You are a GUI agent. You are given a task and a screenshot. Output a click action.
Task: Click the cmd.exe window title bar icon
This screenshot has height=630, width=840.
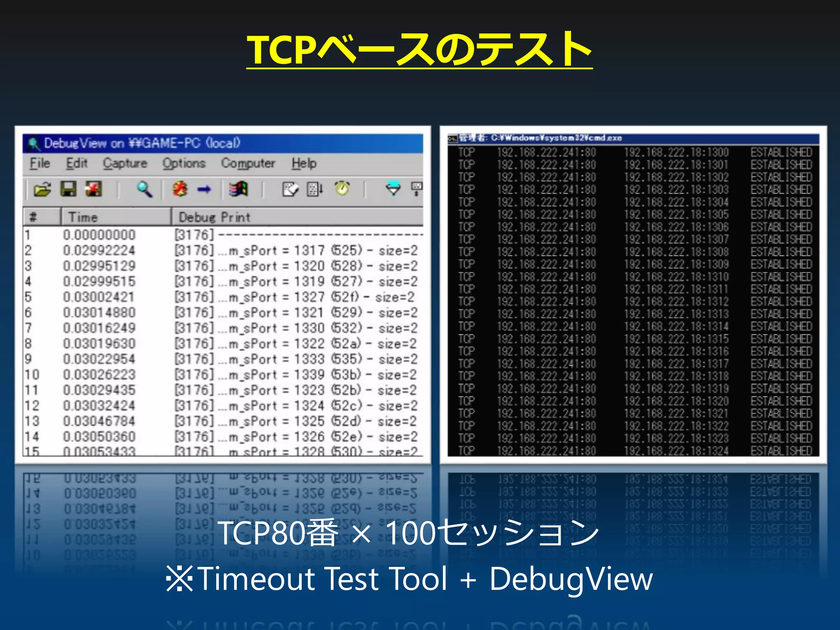[452, 138]
